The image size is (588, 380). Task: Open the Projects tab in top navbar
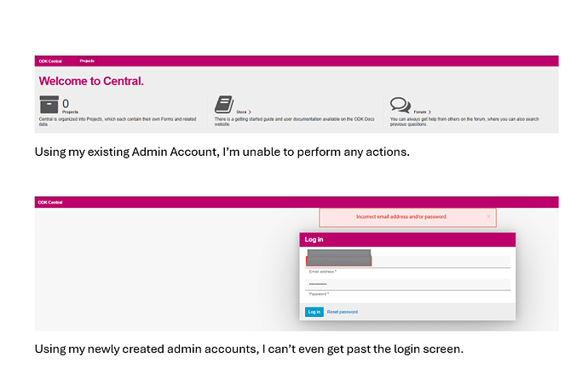[x=87, y=61]
